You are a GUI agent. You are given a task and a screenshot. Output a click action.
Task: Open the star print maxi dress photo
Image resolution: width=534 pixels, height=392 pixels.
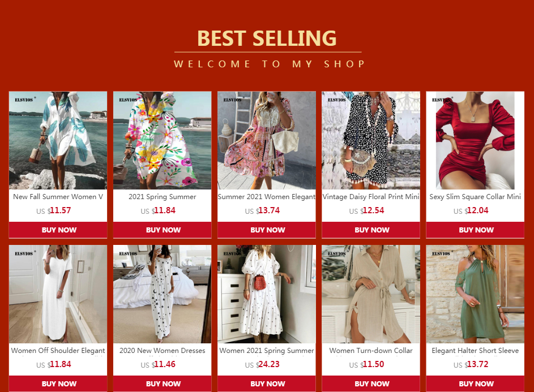pyautogui.click(x=162, y=294)
